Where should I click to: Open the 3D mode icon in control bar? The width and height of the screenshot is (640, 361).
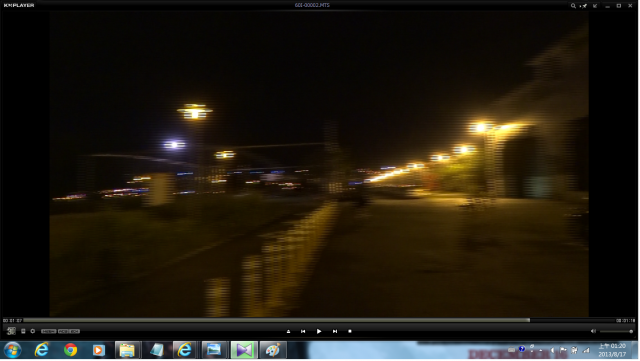point(11,331)
